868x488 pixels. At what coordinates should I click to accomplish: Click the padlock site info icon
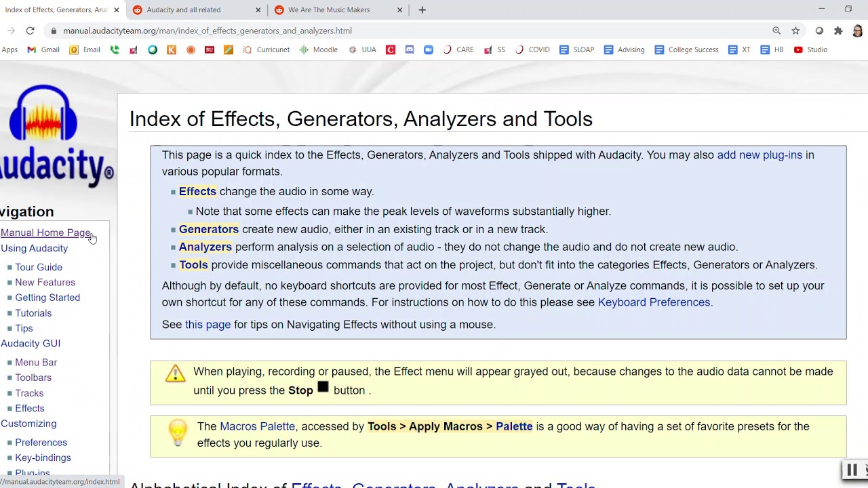pos(54,30)
